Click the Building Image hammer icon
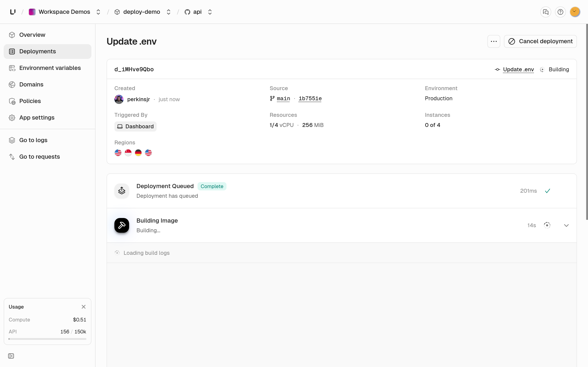This screenshot has height=367, width=588. tap(122, 226)
